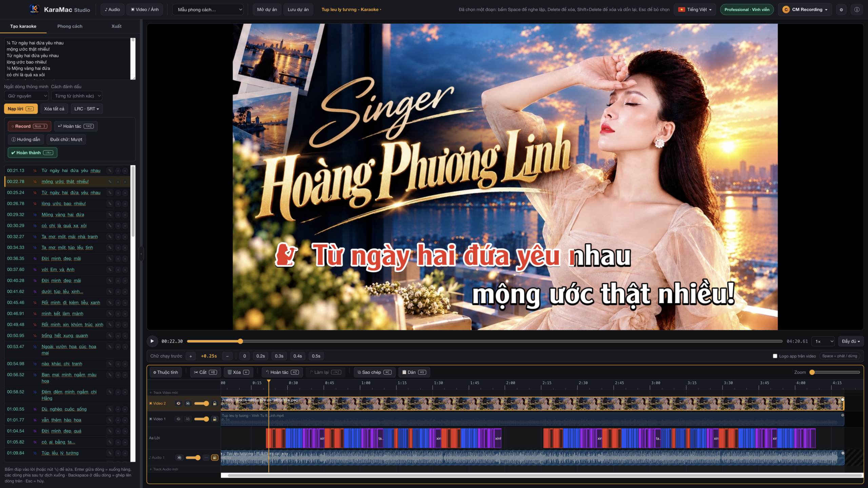Viewport: 868px width, 488px height.
Task: Unlock the Audio 1 track
Action: point(215,457)
